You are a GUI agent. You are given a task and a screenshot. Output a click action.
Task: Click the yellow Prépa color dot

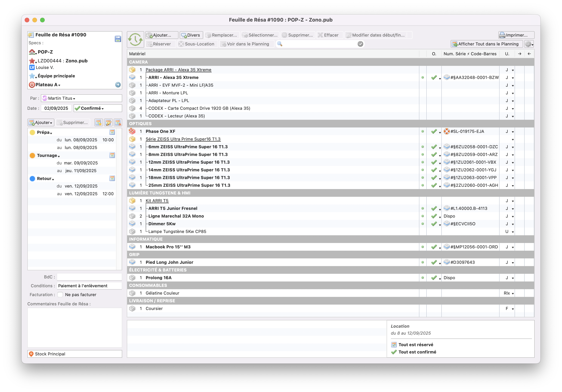tap(32, 132)
